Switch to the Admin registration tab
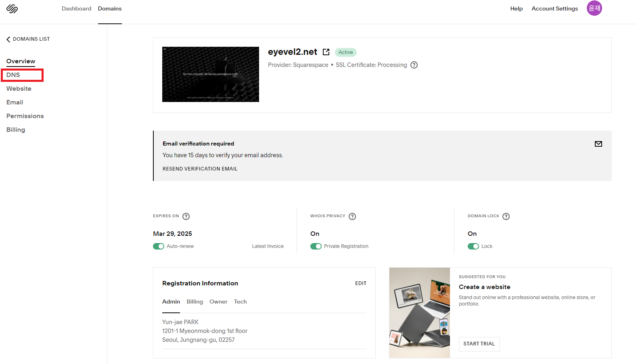This screenshot has height=364, width=636. coord(171,302)
